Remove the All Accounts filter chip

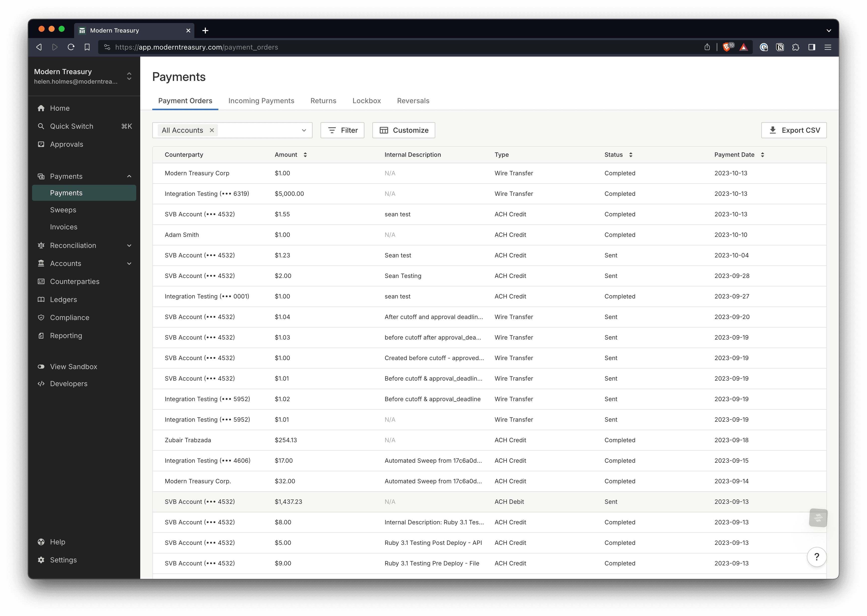coord(212,130)
